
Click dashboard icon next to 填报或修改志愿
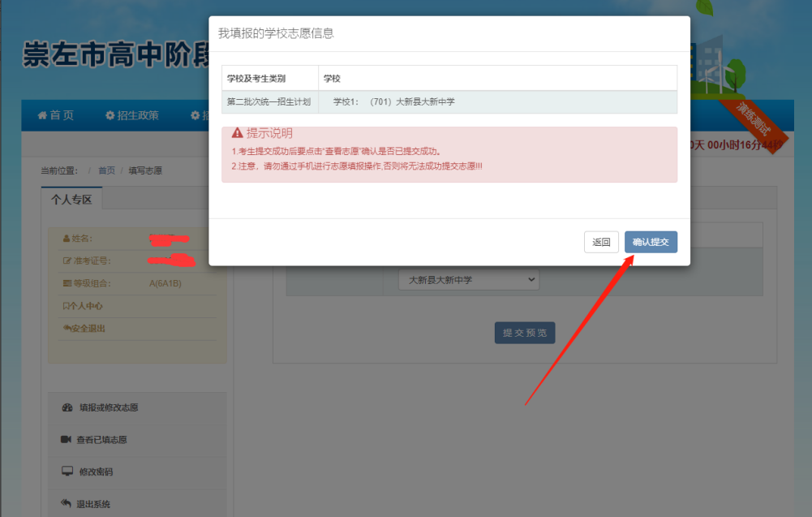coord(67,407)
